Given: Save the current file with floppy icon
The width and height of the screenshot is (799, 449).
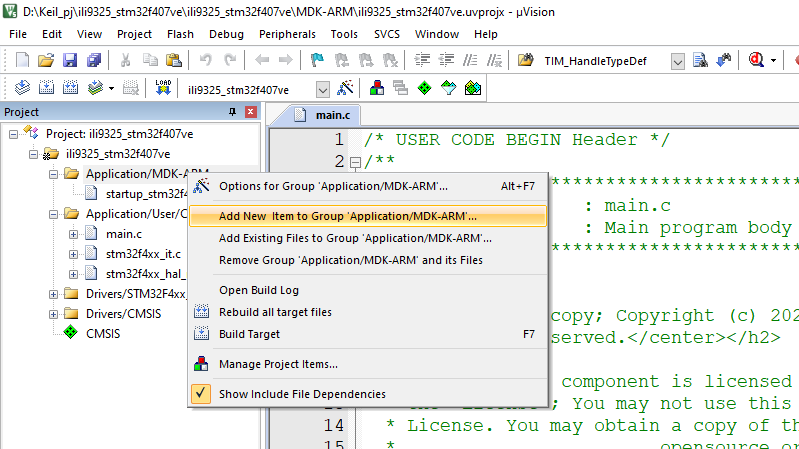Looking at the screenshot, I should (70, 60).
